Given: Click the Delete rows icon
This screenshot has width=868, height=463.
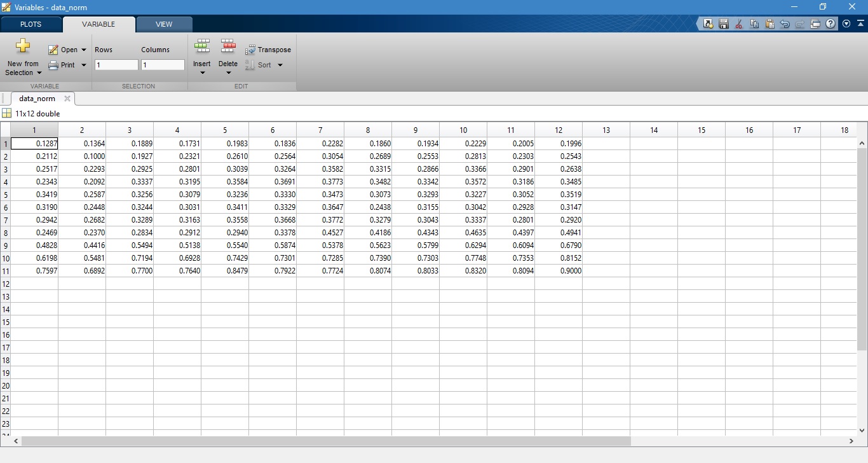Looking at the screenshot, I should (228, 46).
